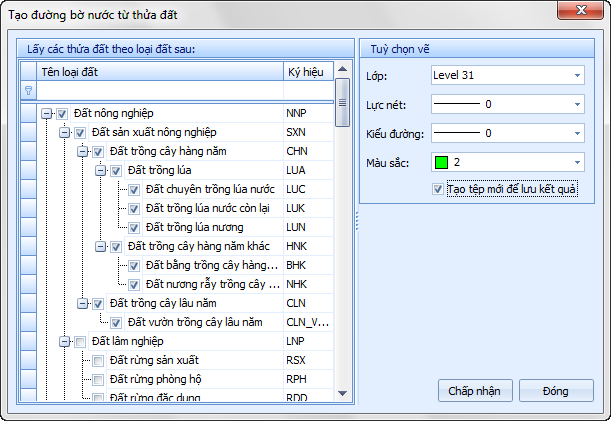Click the Ký hiệu column header
Viewport: 611px width, 421px height.
pyautogui.click(x=306, y=72)
